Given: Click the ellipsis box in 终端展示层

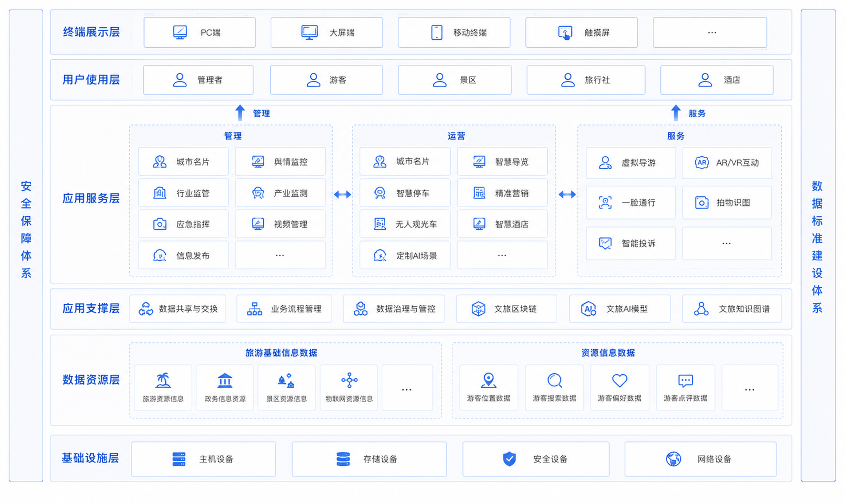Looking at the screenshot, I should tap(710, 32).
